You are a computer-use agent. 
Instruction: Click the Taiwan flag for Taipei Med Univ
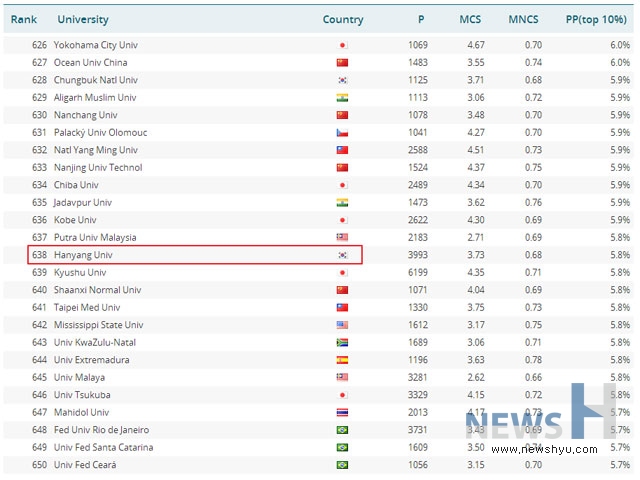(x=342, y=307)
